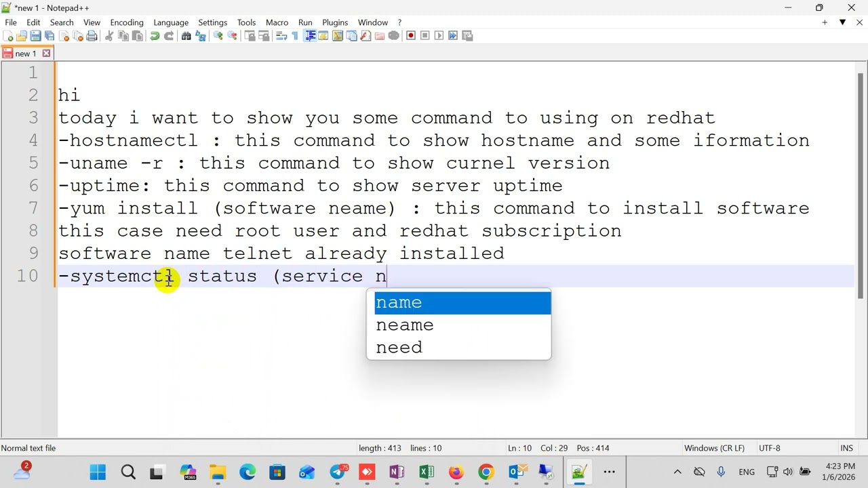Toggle the Indent Guide toolbar icon
The width and height of the screenshot is (868, 488).
coord(310,36)
